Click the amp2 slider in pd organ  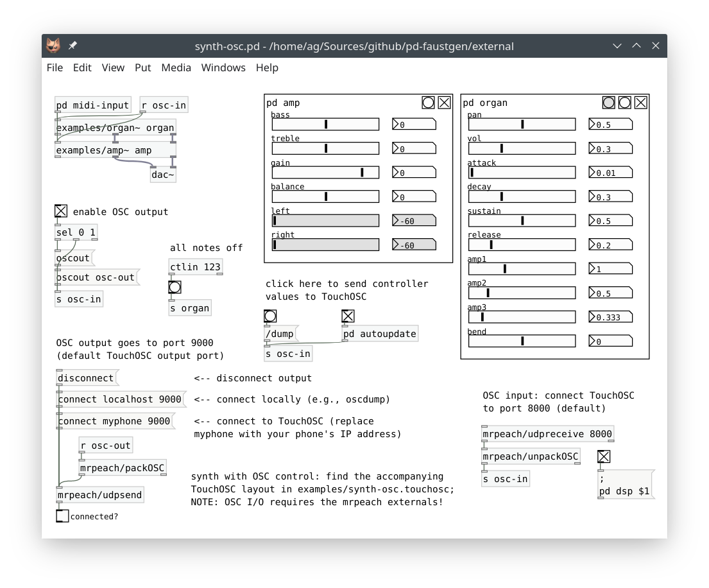click(522, 293)
